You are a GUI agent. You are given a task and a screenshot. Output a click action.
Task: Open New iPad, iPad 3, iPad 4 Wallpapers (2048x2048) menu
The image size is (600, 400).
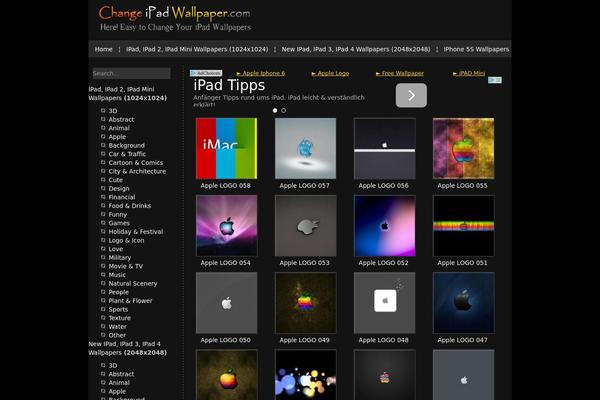pyautogui.click(x=356, y=49)
